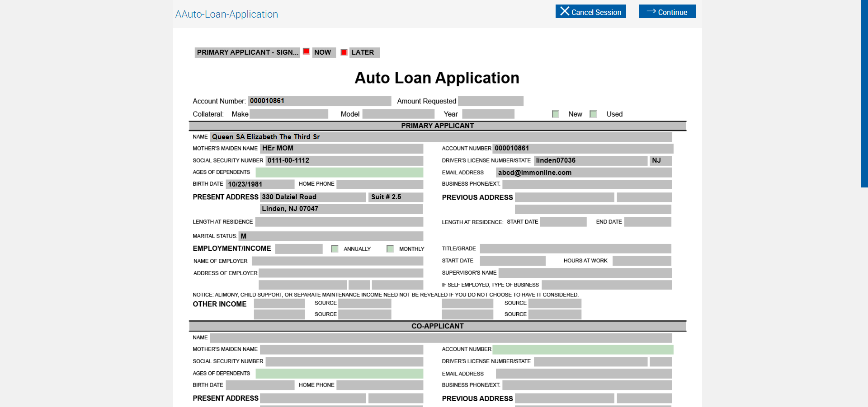This screenshot has height=407, width=868.
Task: Check the Used collateral checkbox
Action: [x=594, y=114]
